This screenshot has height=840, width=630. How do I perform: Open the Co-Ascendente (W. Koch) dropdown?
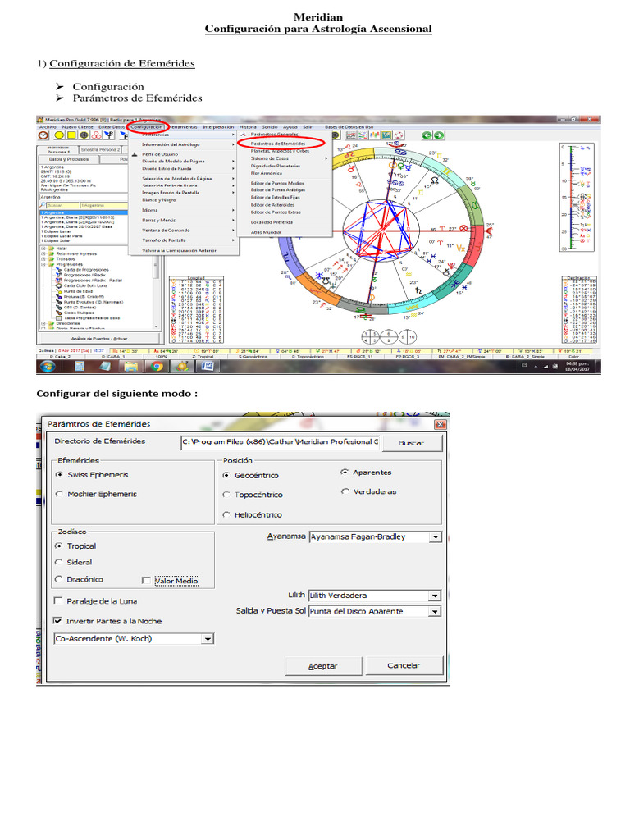[208, 639]
